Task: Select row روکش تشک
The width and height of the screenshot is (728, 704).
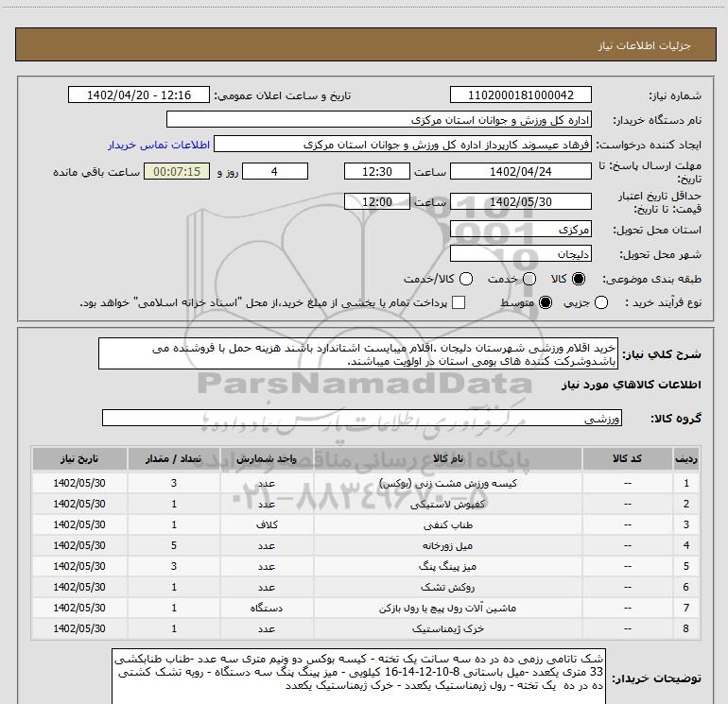Action: pos(365,587)
